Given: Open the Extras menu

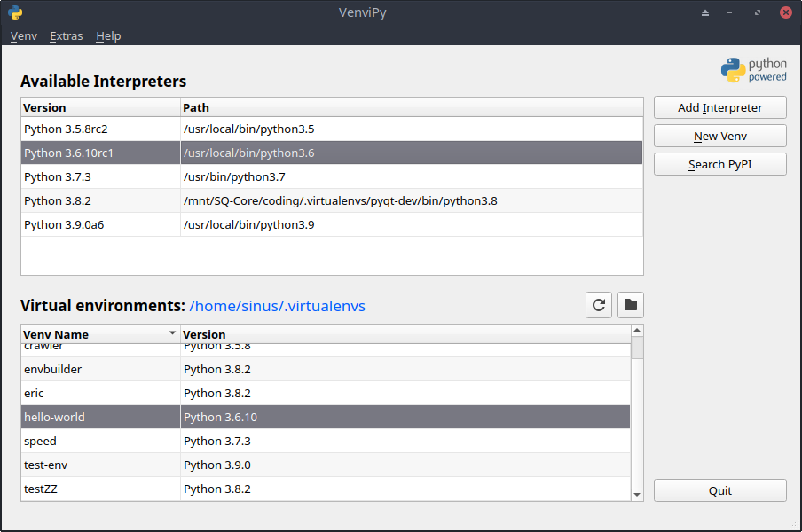Looking at the screenshot, I should click(67, 35).
